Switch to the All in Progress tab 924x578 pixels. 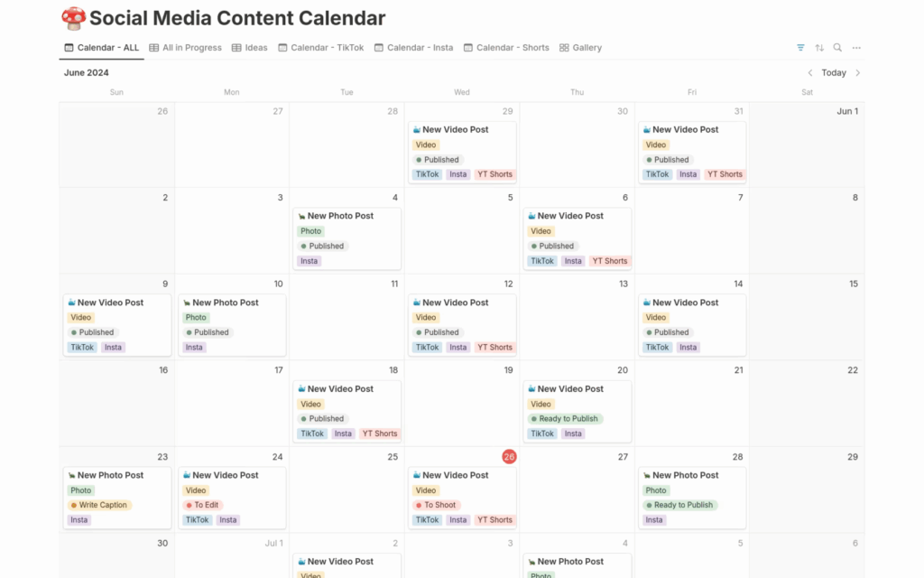[185, 47]
